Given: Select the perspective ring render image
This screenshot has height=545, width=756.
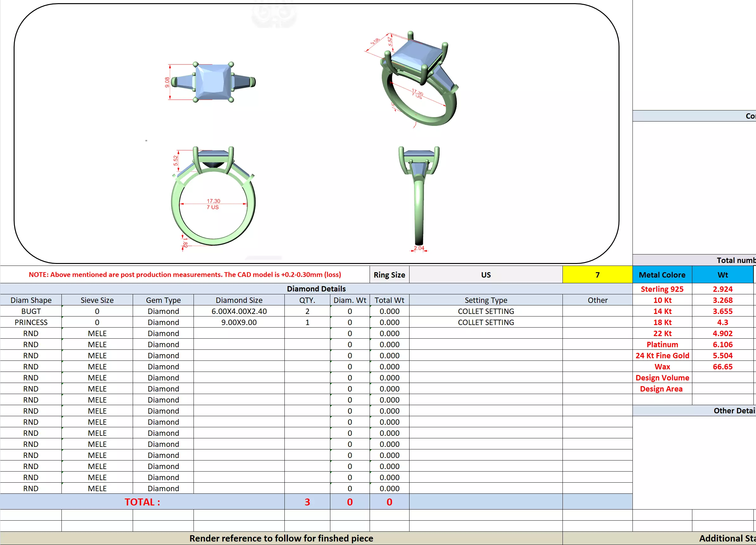Looking at the screenshot, I should [418, 80].
